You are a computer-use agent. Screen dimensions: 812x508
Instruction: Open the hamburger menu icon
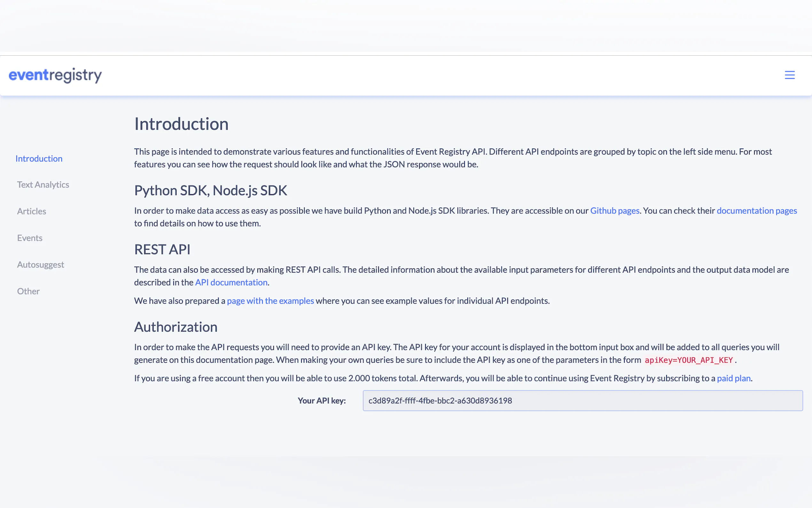[789, 75]
